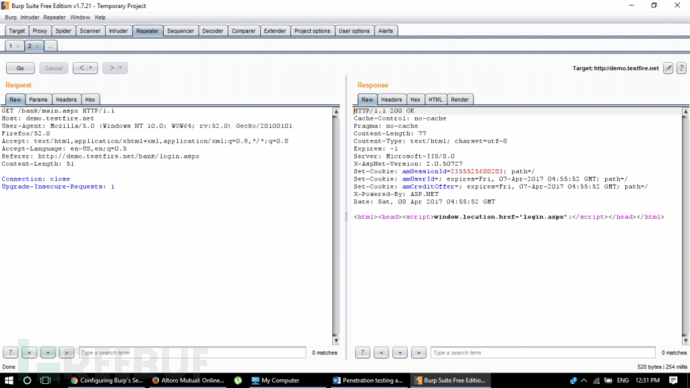The width and height of the screenshot is (690, 388).
Task: Click response pane vertical scrollbar
Action: click(x=685, y=226)
